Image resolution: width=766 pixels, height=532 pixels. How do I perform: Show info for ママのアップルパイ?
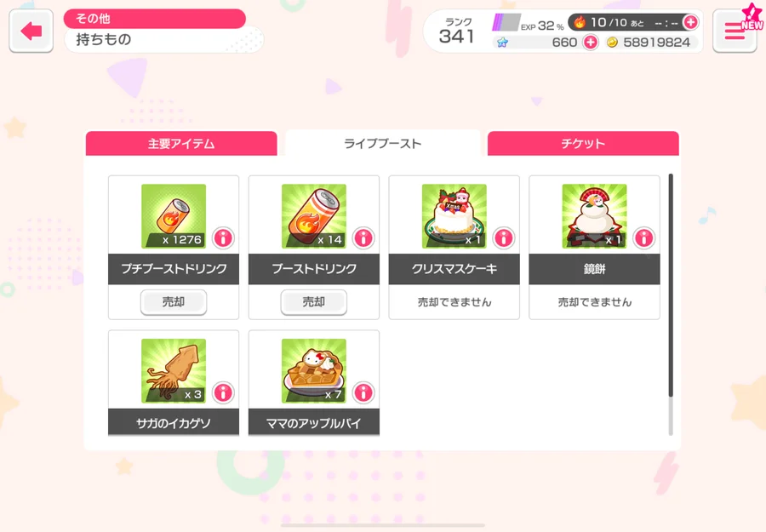tap(363, 392)
